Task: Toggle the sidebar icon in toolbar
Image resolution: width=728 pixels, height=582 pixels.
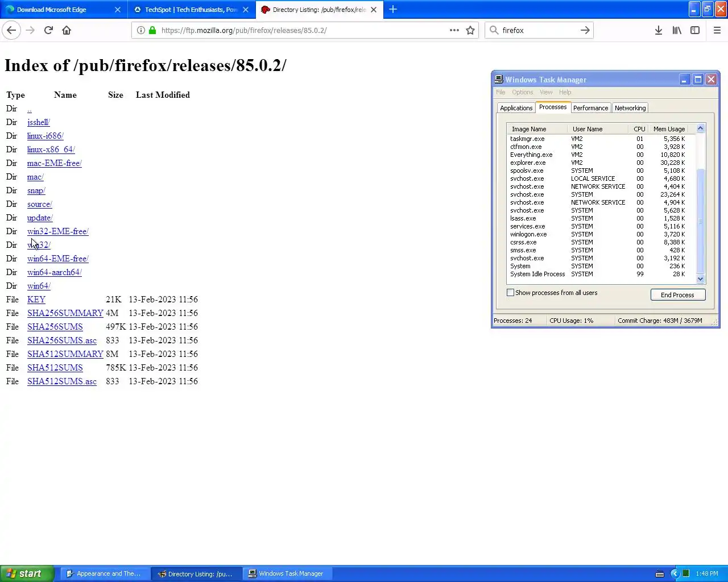Action: coord(695,30)
